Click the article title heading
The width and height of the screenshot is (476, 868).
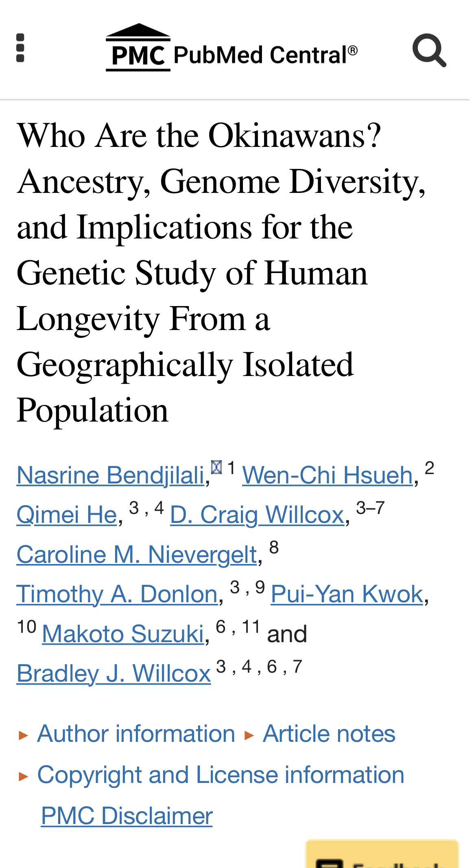(221, 273)
